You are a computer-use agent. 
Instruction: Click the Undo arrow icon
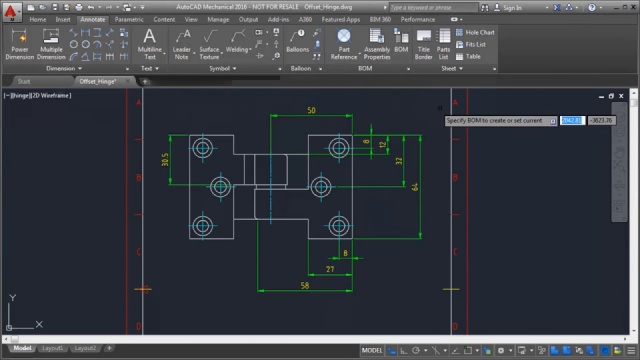point(91,7)
